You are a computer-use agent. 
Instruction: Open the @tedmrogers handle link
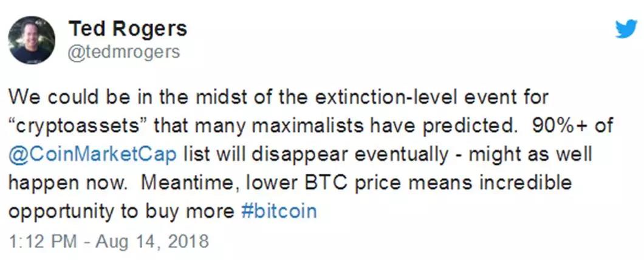click(123, 52)
